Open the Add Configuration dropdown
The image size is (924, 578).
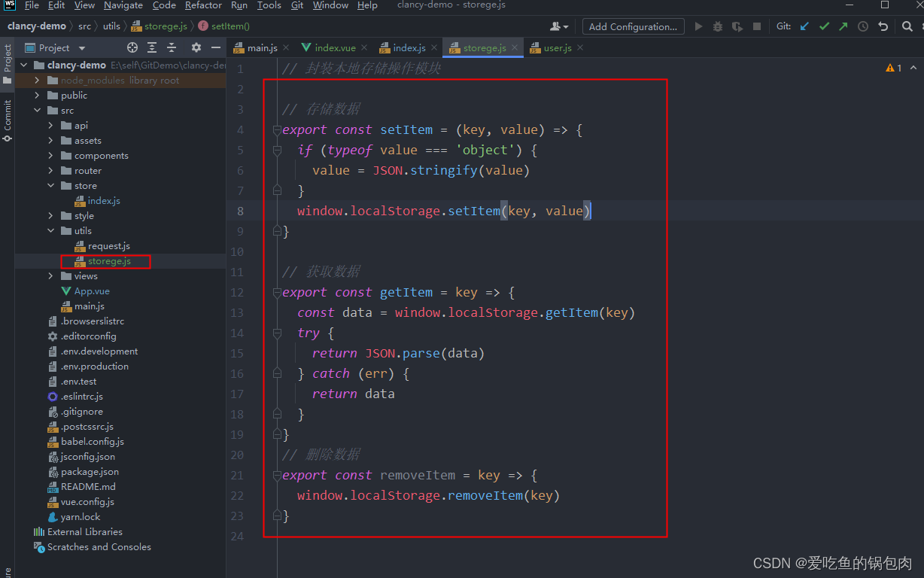click(633, 26)
